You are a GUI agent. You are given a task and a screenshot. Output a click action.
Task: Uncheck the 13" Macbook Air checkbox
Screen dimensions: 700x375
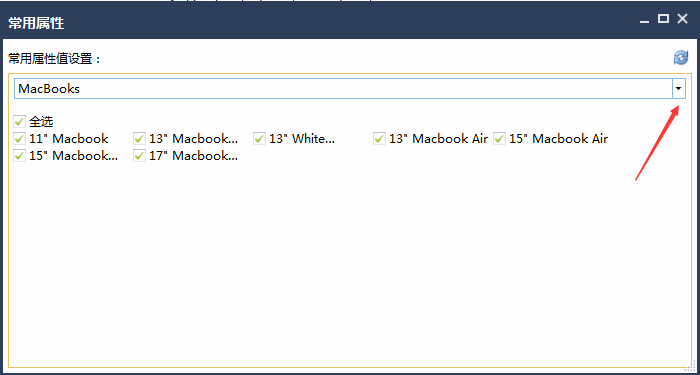379,139
